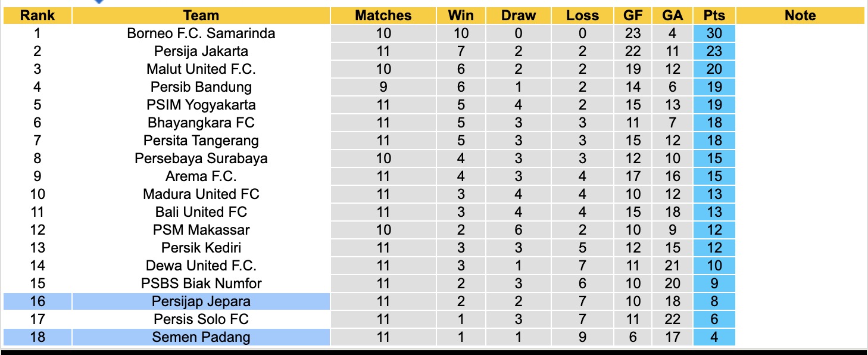Click the Matches column header
This screenshot has height=355, width=868.
(x=383, y=15)
